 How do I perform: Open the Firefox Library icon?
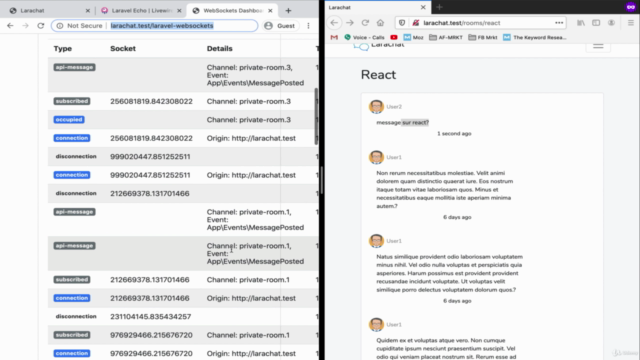[x=581, y=23]
